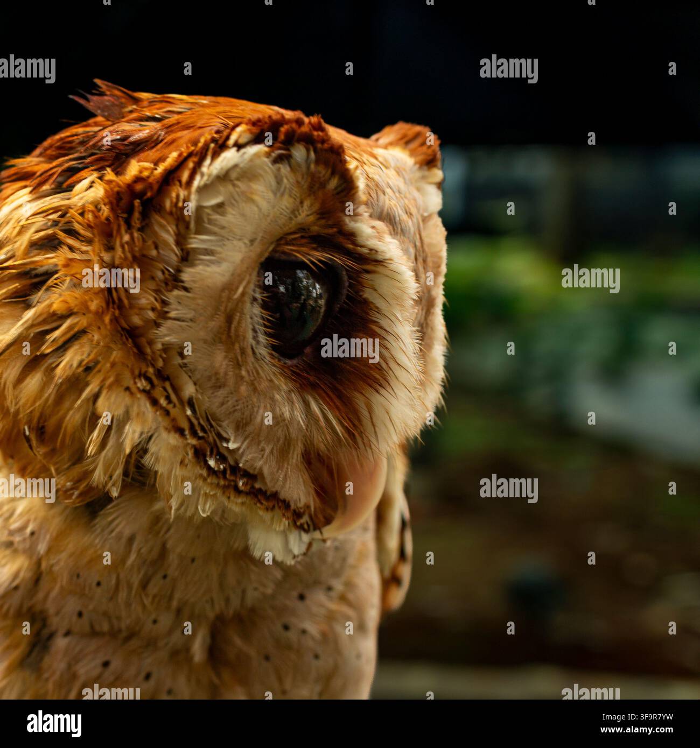Click the alamy logo in bottom bar
700x748 pixels.
[x=54, y=723]
